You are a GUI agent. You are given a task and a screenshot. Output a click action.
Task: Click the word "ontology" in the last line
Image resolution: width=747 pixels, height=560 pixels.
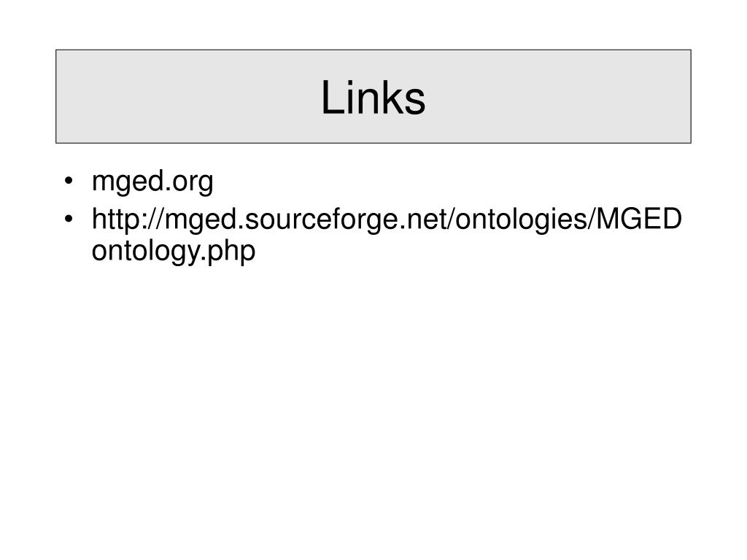click(146, 252)
